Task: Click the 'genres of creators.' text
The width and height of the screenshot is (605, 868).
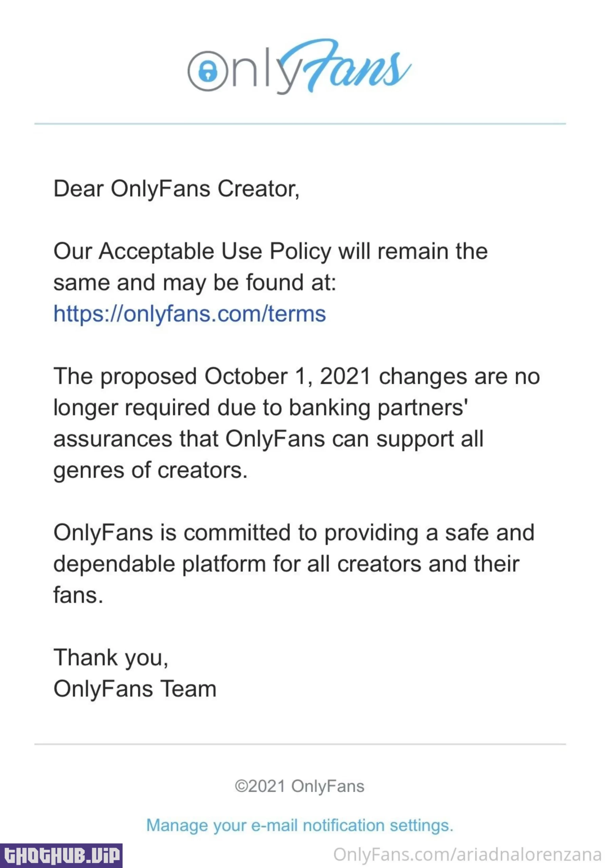Action: [151, 470]
